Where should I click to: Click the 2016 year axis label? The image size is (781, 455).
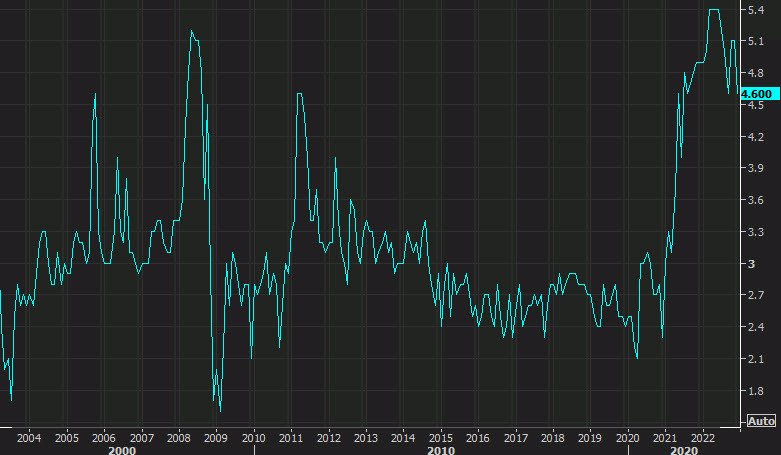[x=478, y=438]
